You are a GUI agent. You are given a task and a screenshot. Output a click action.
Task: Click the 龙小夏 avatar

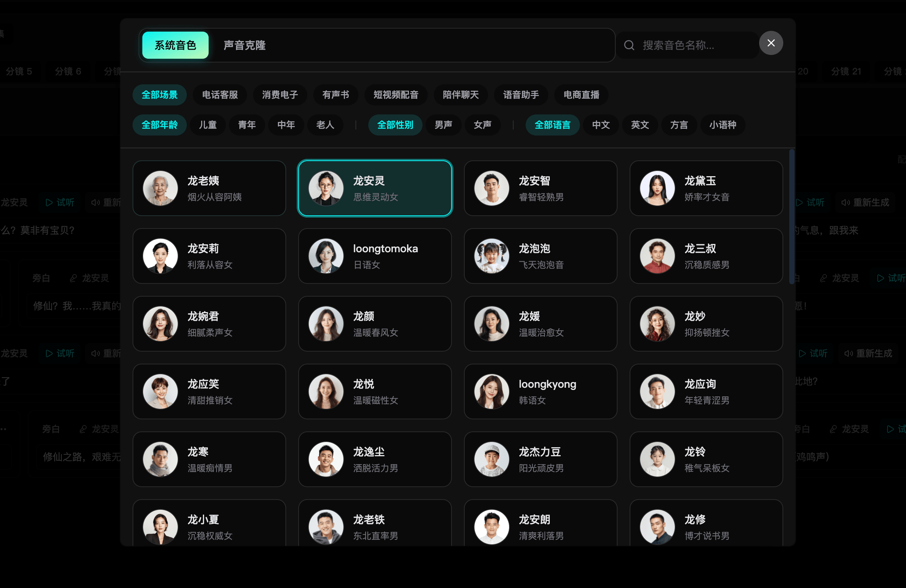(x=160, y=527)
